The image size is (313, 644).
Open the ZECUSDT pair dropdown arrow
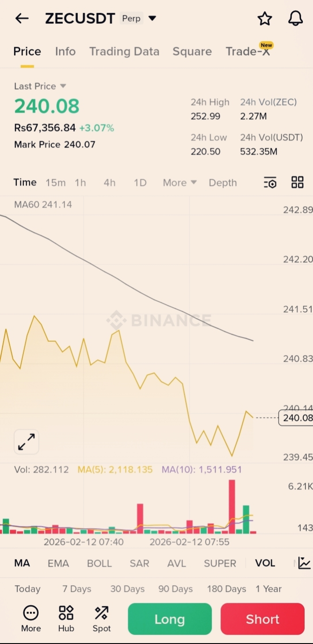(x=152, y=19)
